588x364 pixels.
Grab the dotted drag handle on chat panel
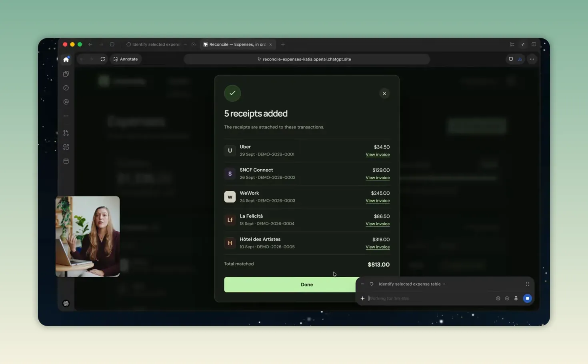pos(527,284)
